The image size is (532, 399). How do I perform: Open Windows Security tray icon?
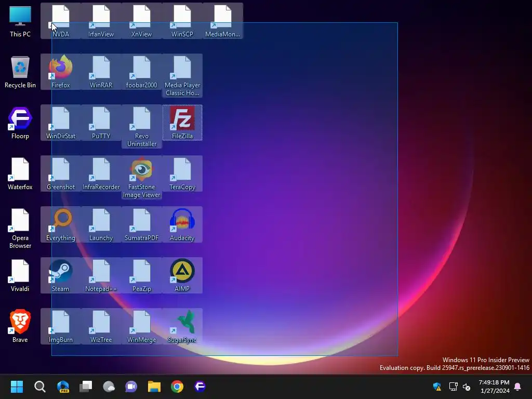point(437,387)
